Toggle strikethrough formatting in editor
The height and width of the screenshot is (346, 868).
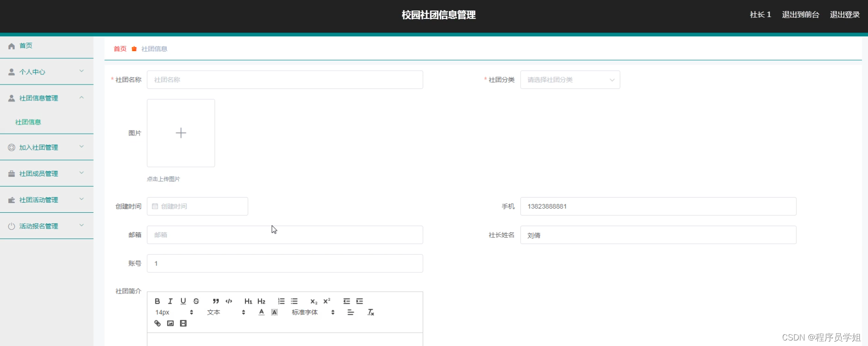tap(196, 301)
